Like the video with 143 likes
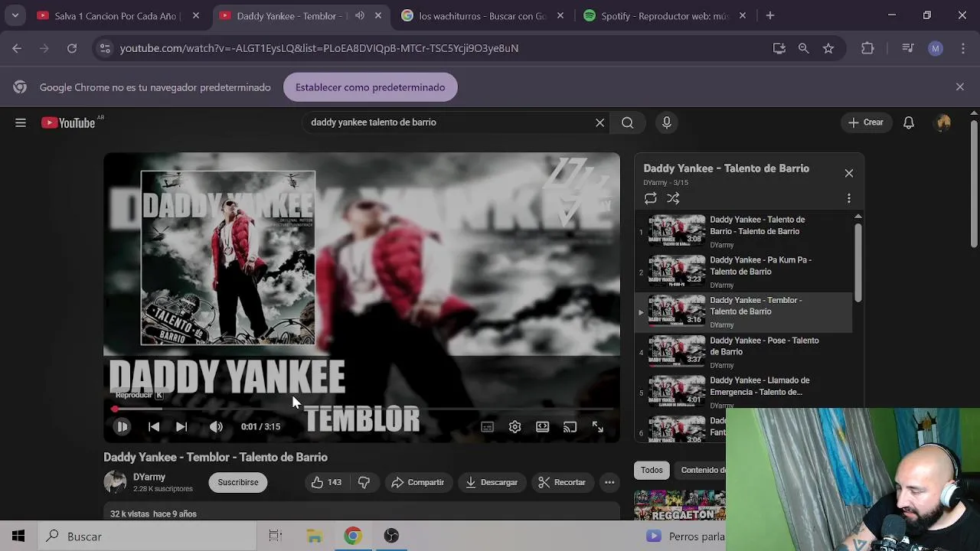The height and width of the screenshot is (551, 980). (326, 482)
